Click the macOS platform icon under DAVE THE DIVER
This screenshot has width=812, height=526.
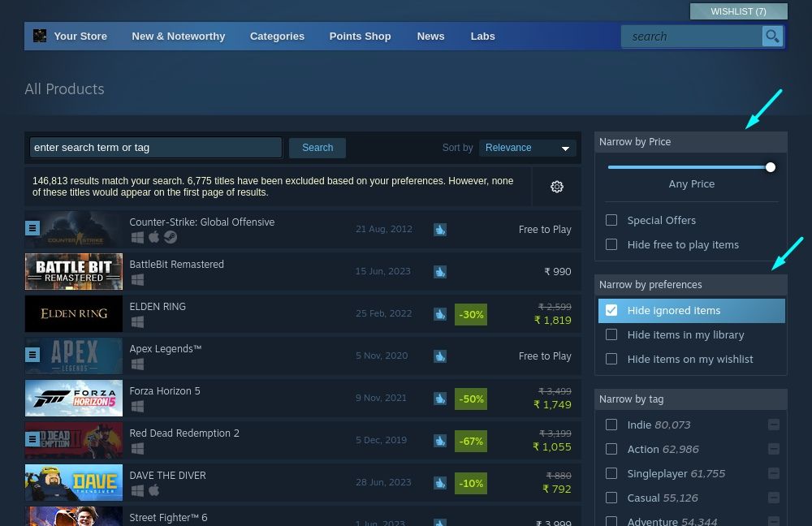[x=153, y=490]
